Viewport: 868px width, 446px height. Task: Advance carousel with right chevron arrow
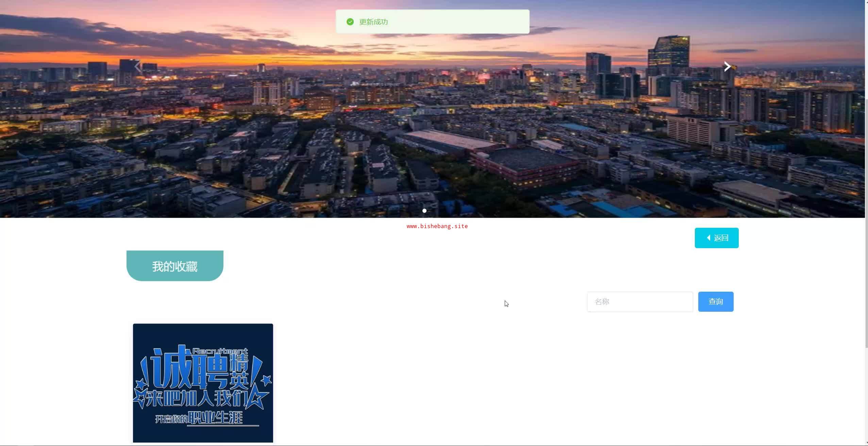(x=727, y=67)
